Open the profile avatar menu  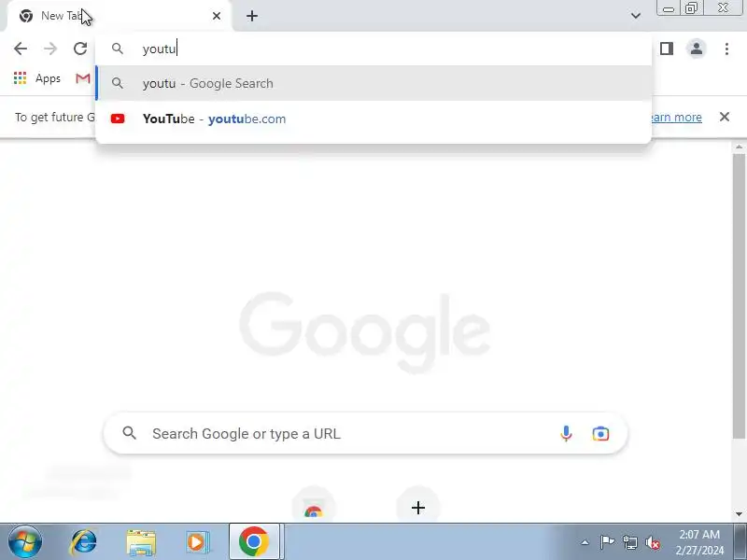(x=696, y=49)
